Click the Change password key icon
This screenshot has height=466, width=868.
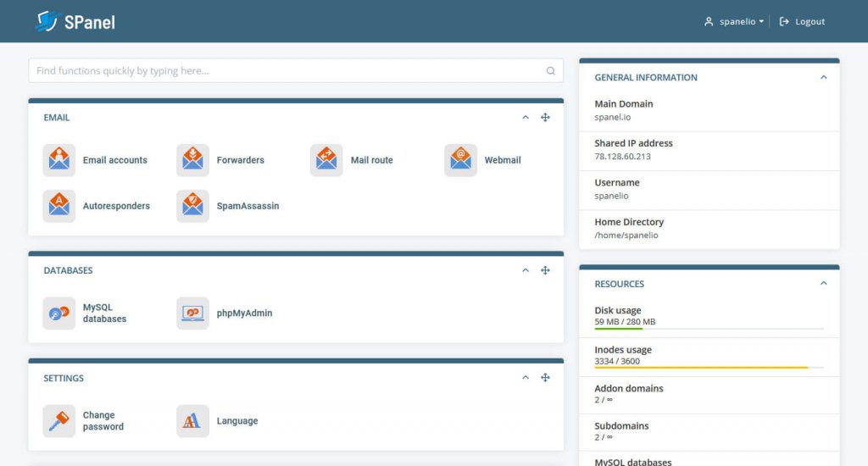(x=59, y=421)
